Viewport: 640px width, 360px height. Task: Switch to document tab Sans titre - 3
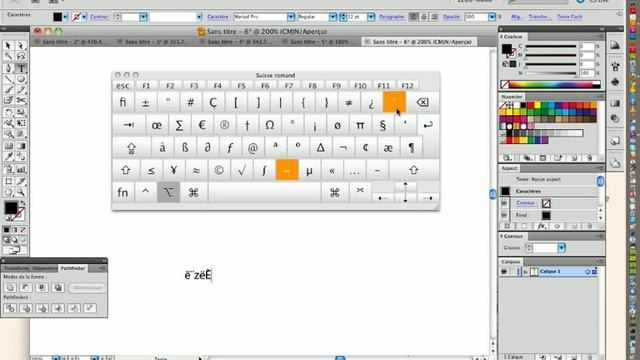pos(155,42)
